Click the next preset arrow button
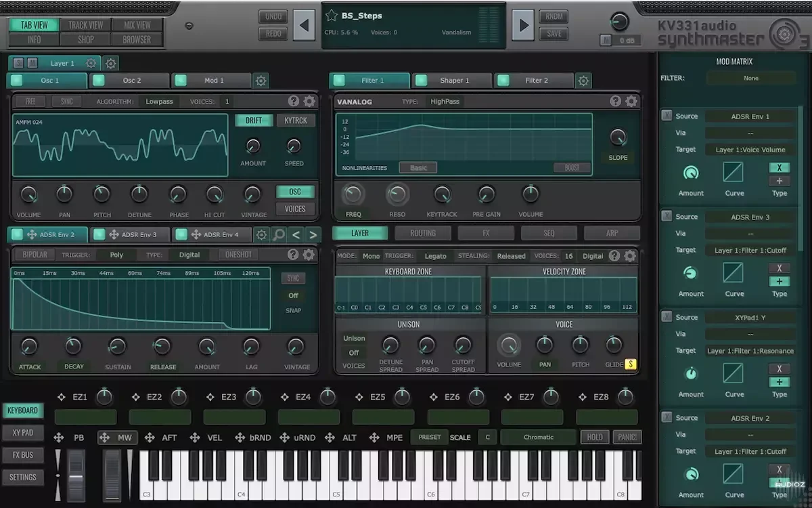Screen dimensions: 812x508 tap(522, 26)
